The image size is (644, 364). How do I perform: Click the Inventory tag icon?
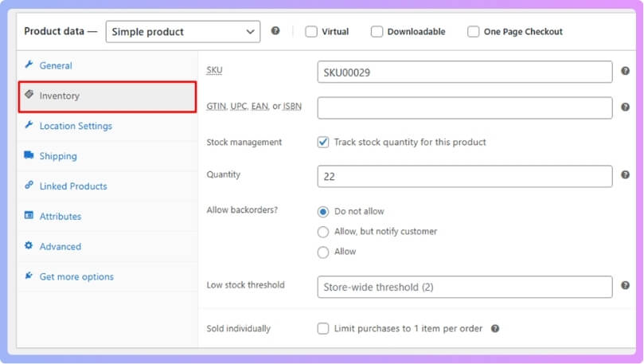[29, 95]
